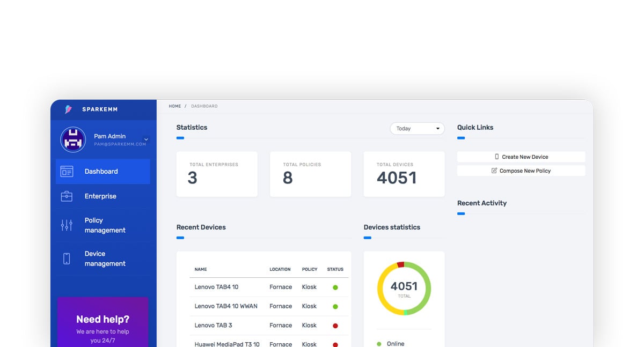Expand the Pam Admin user menu chevron
644x347 pixels.
pos(146,140)
